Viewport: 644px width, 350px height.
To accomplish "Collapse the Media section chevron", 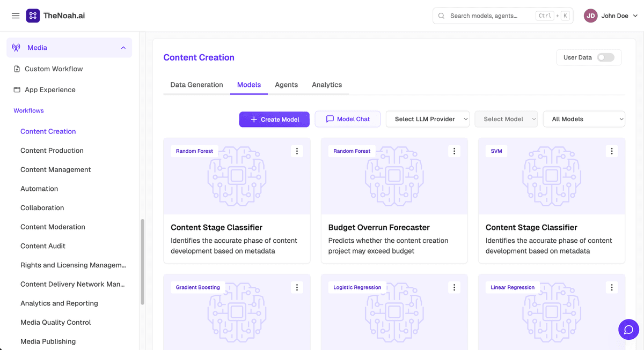I will (123, 48).
